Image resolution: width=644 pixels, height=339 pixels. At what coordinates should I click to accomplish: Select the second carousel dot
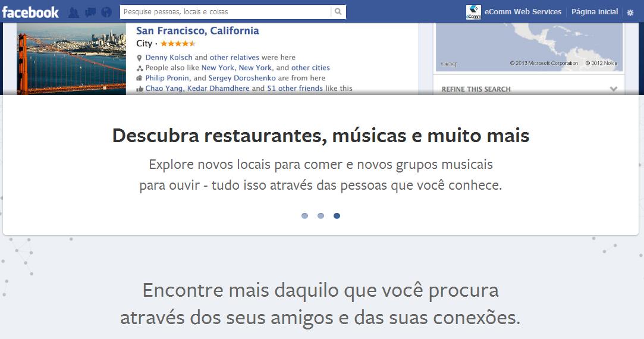[321, 216]
